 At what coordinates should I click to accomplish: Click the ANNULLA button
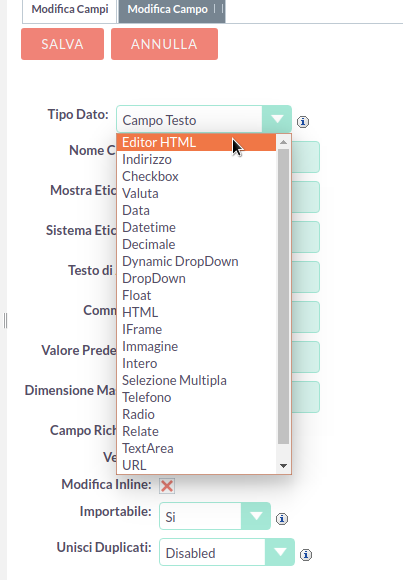[x=164, y=44]
